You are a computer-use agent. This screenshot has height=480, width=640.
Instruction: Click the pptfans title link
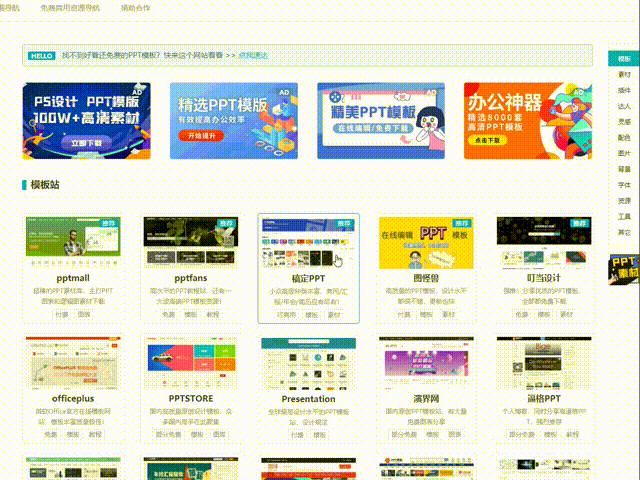coord(191,278)
